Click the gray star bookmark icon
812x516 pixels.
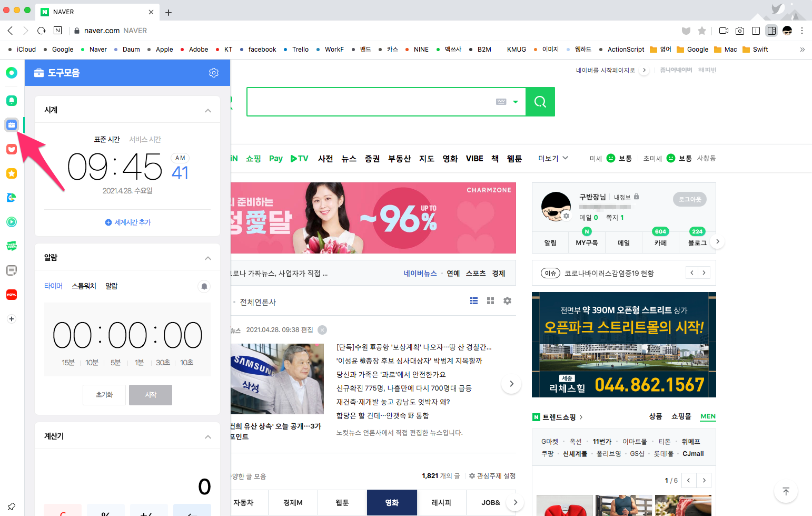point(702,31)
